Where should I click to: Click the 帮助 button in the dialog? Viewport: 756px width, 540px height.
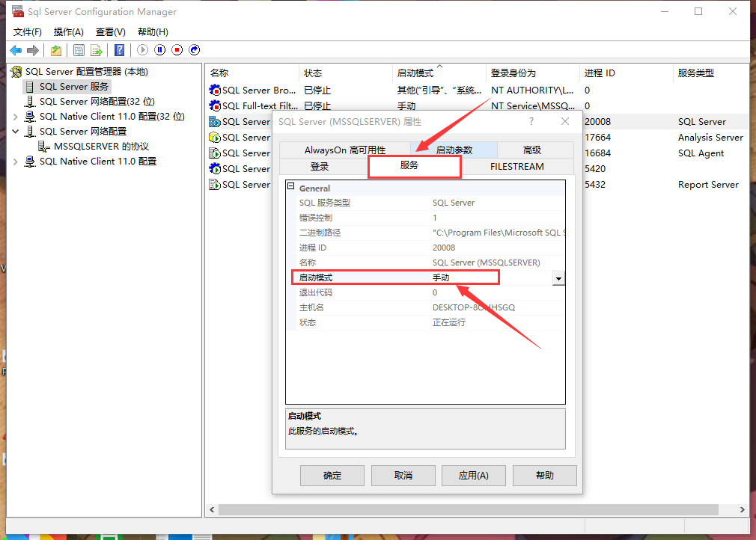pyautogui.click(x=545, y=476)
